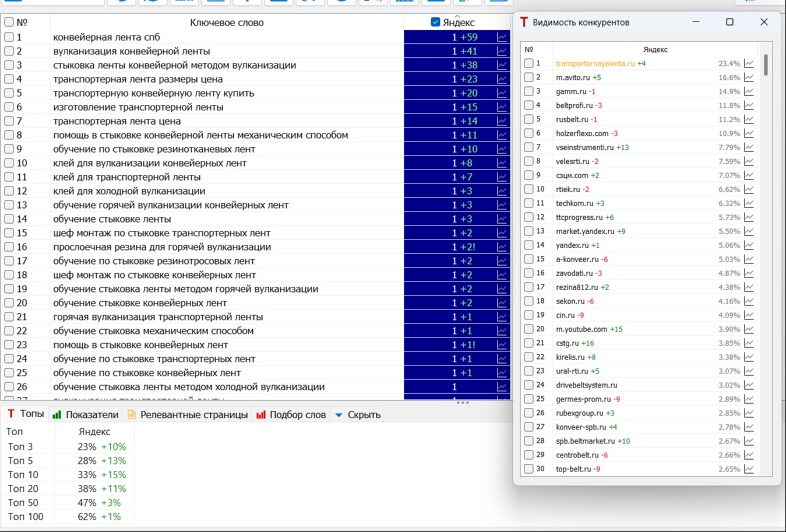
Task: Show visibility chart for vseinstrumenti.ru
Action: [749, 147]
